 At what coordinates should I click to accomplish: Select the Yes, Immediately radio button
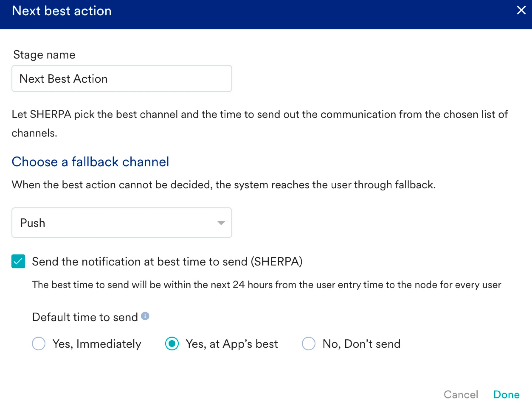39,343
